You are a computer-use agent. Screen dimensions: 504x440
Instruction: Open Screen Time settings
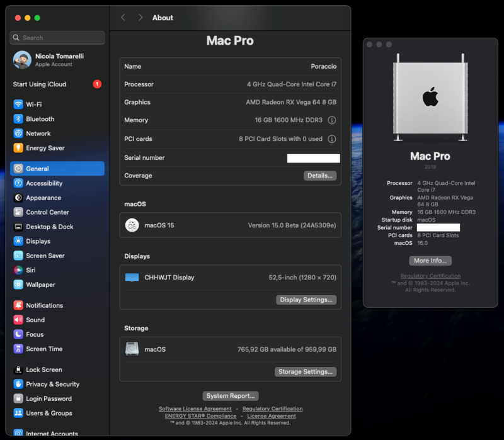point(43,349)
